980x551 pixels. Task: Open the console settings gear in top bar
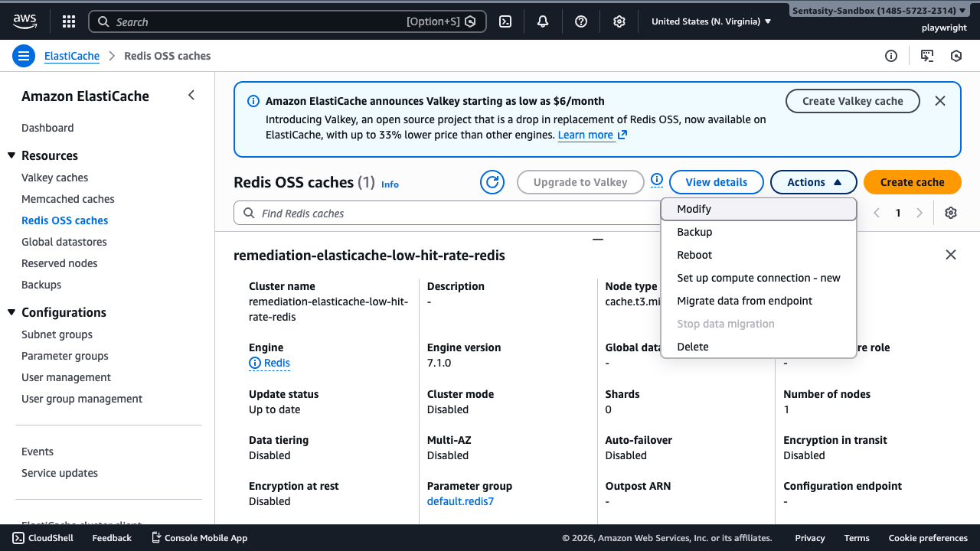pos(619,21)
